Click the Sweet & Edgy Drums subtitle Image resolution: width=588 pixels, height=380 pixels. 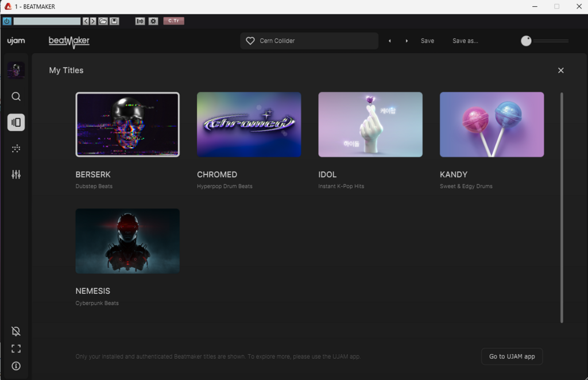[466, 186]
